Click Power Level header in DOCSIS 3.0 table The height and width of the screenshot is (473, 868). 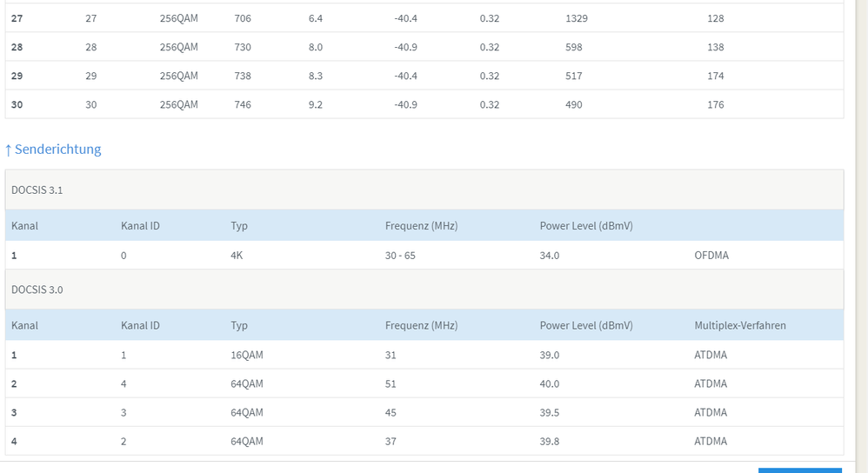point(586,325)
